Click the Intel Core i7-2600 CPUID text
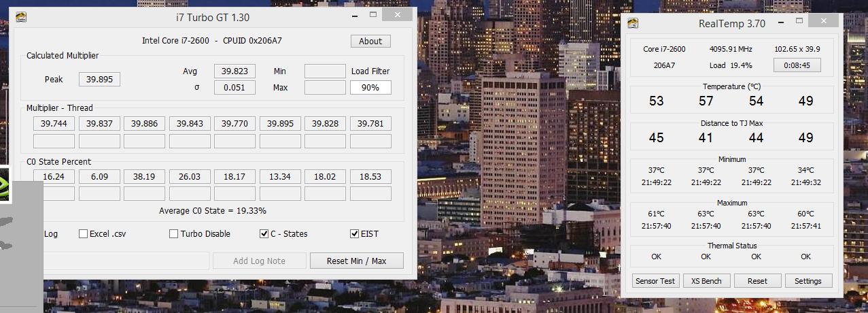868x313 pixels. coord(212,40)
